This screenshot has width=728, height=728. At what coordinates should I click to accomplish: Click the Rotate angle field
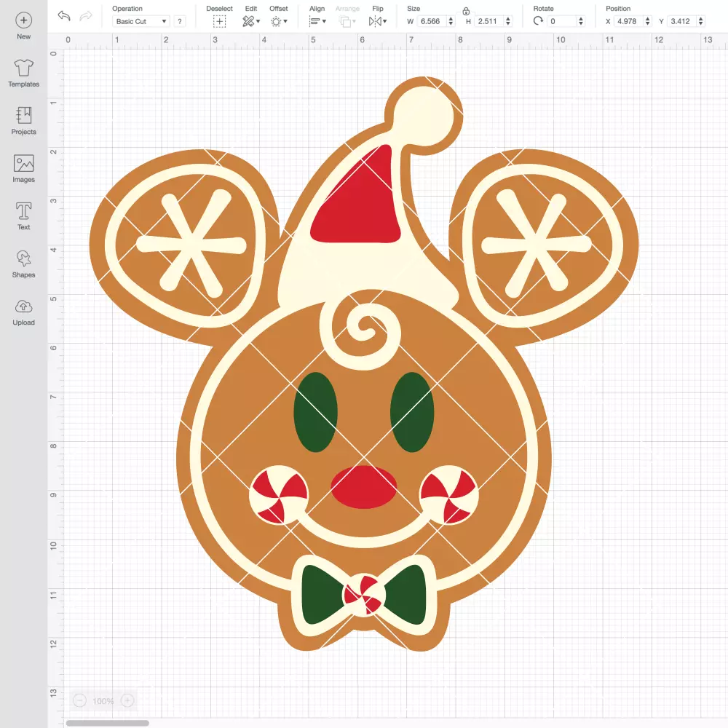[562, 21]
